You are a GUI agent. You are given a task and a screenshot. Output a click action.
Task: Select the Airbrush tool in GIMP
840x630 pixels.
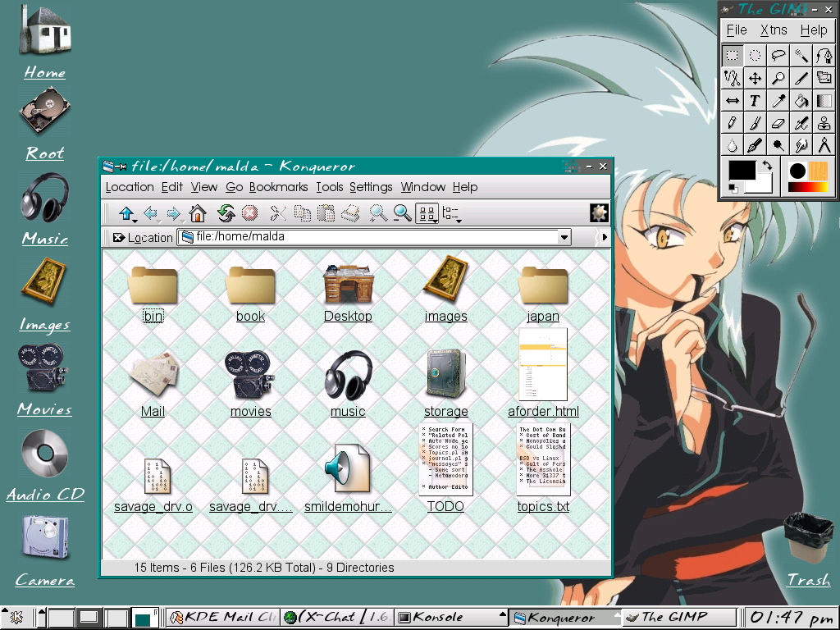801,123
